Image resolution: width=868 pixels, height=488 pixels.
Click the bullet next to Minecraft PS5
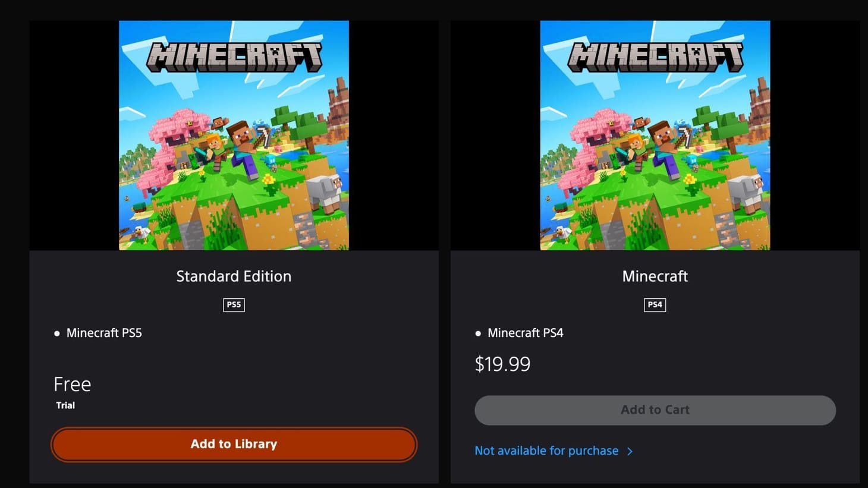57,333
